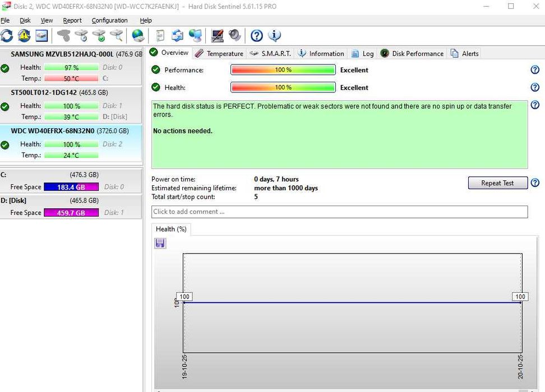This screenshot has height=392, width=545.
Task: Click the help icon beside Performance bar
Action: coord(535,70)
